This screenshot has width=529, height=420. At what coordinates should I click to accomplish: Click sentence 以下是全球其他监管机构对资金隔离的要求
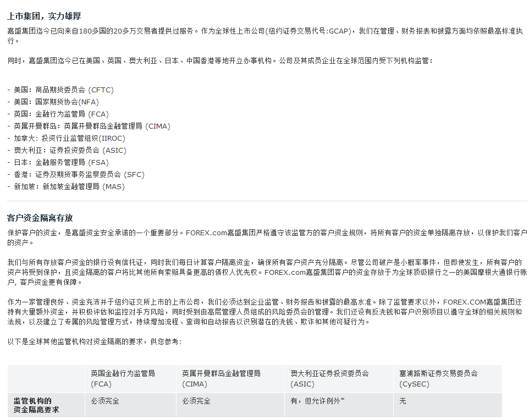(95, 342)
